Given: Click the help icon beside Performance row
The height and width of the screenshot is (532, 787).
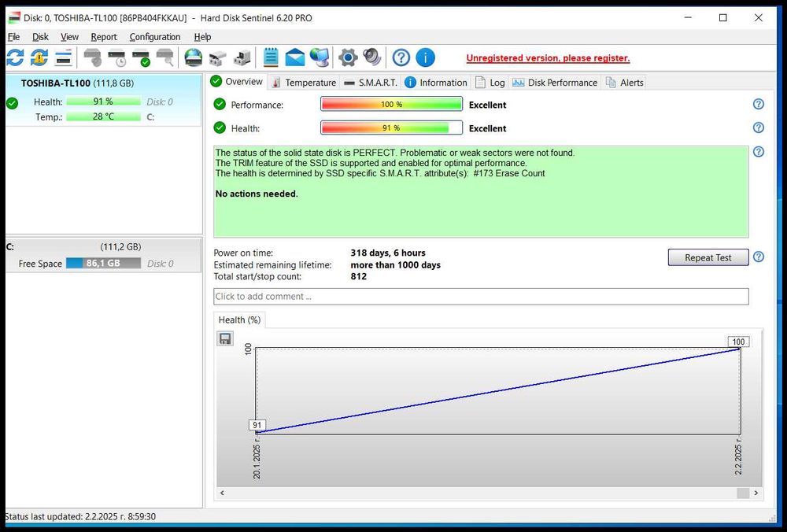Looking at the screenshot, I should pos(759,104).
